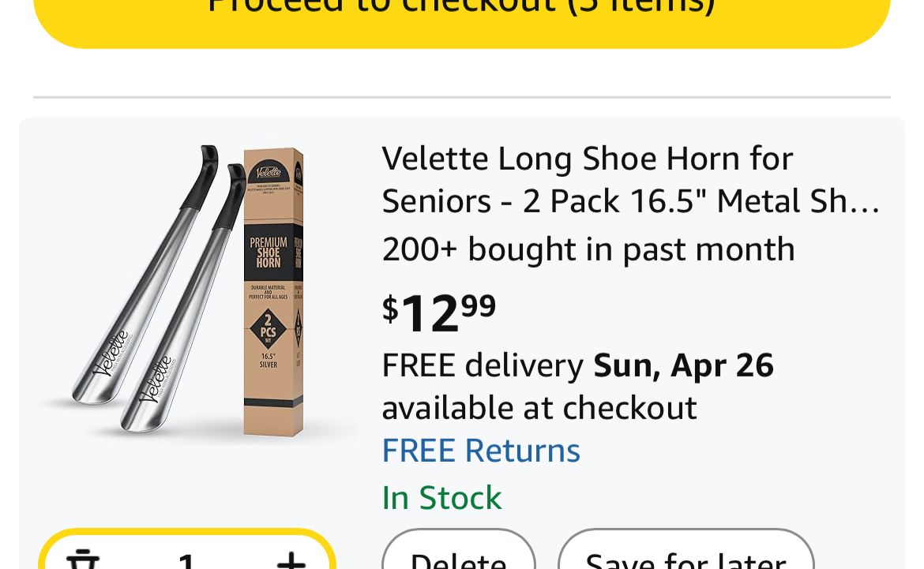
Task: Click the $12.99 price
Action: pyautogui.click(x=439, y=311)
